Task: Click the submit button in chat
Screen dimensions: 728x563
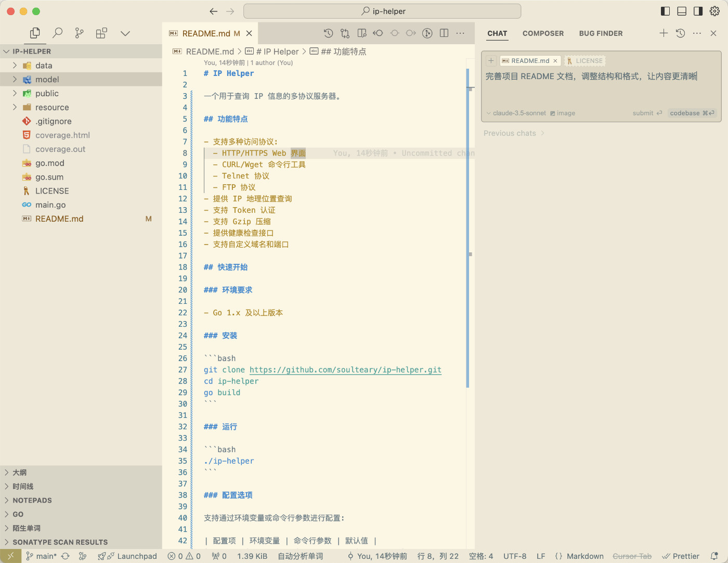Action: pyautogui.click(x=647, y=113)
